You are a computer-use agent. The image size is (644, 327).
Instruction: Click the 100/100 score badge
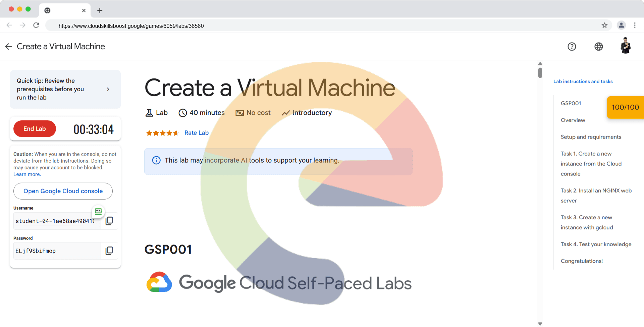pos(625,107)
